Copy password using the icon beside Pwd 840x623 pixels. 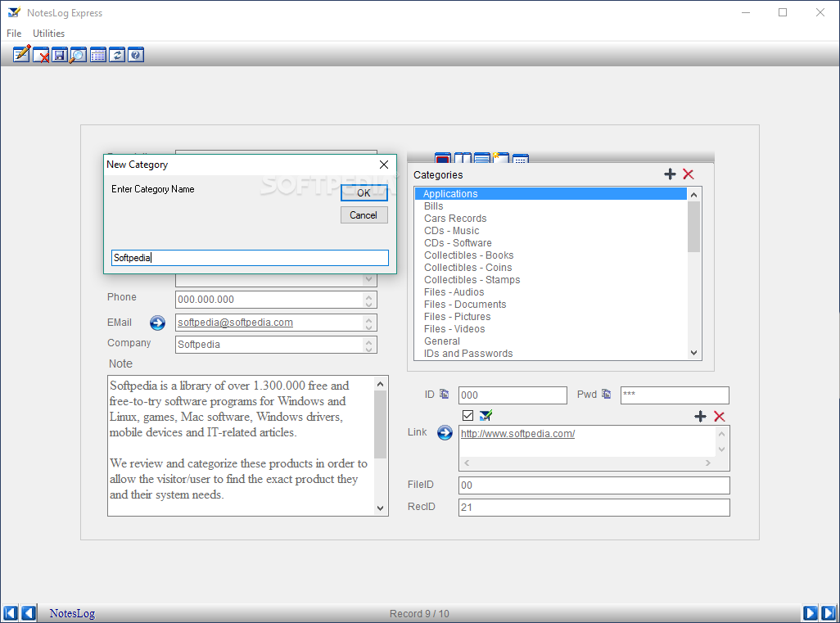point(606,394)
